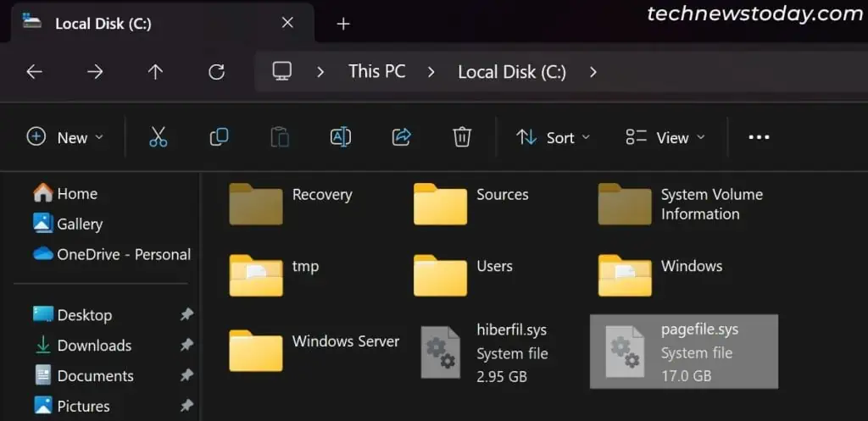Viewport: 868px width, 421px height.
Task: Select the Recovery folder
Action: [x=290, y=203]
